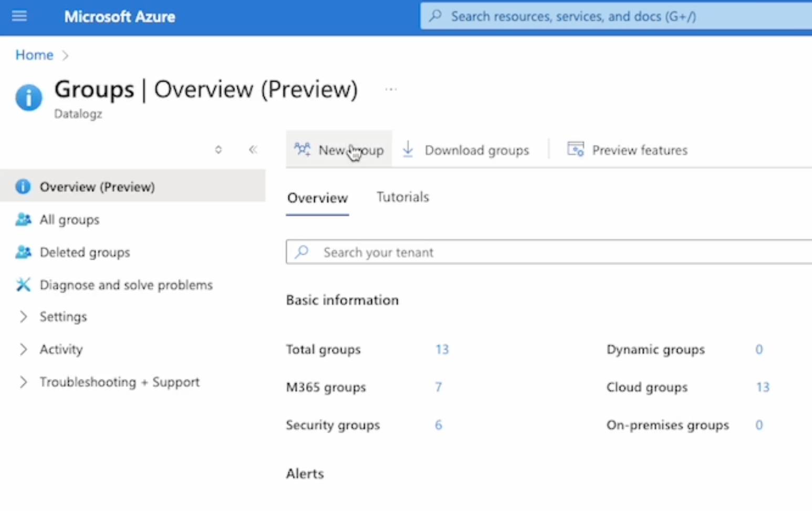Open the Security groups count link
The image size is (812, 511).
point(439,425)
